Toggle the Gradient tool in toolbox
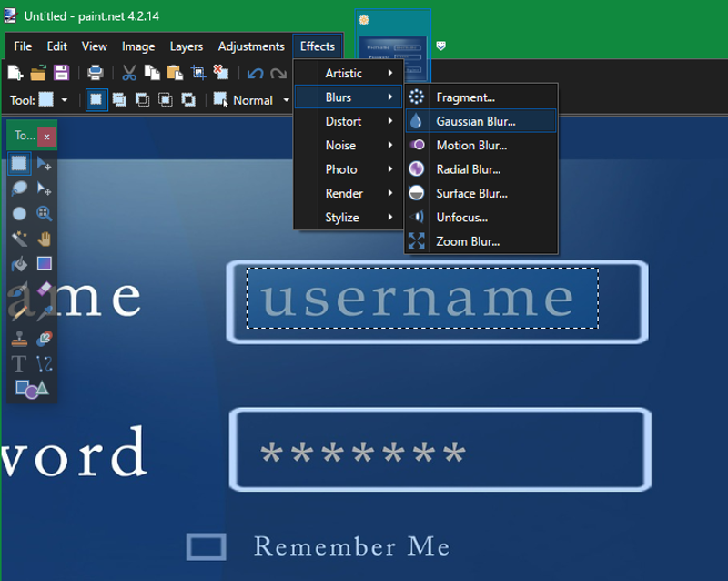The width and height of the screenshot is (728, 581). point(44,264)
